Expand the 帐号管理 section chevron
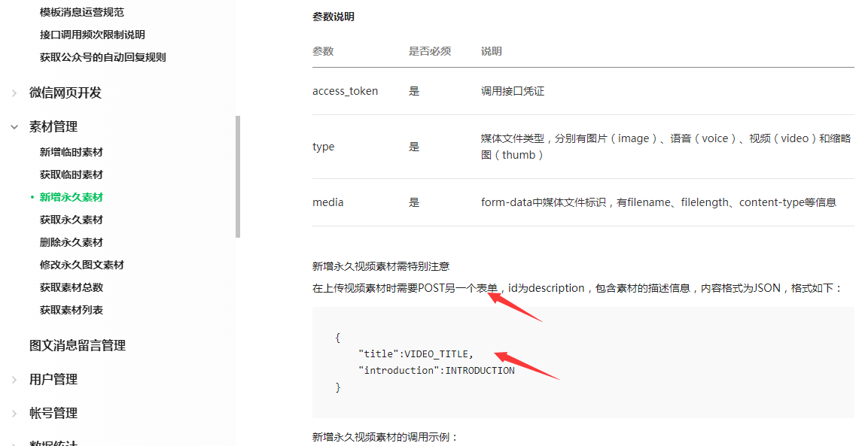Screen dimensions: 868x446 tap(14, 414)
